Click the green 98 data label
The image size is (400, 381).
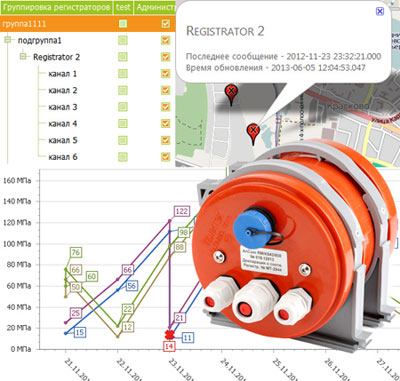(x=183, y=232)
